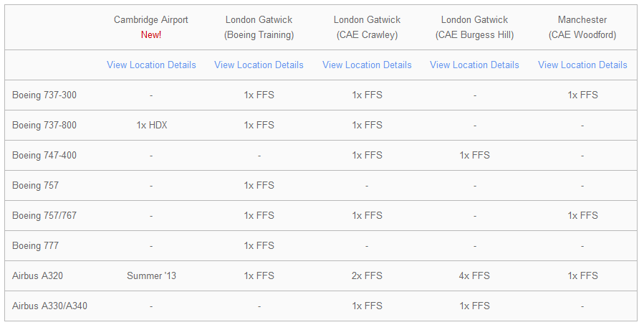The image size is (644, 330).
Task: Click the Boeing 777 row label
Action: point(35,245)
